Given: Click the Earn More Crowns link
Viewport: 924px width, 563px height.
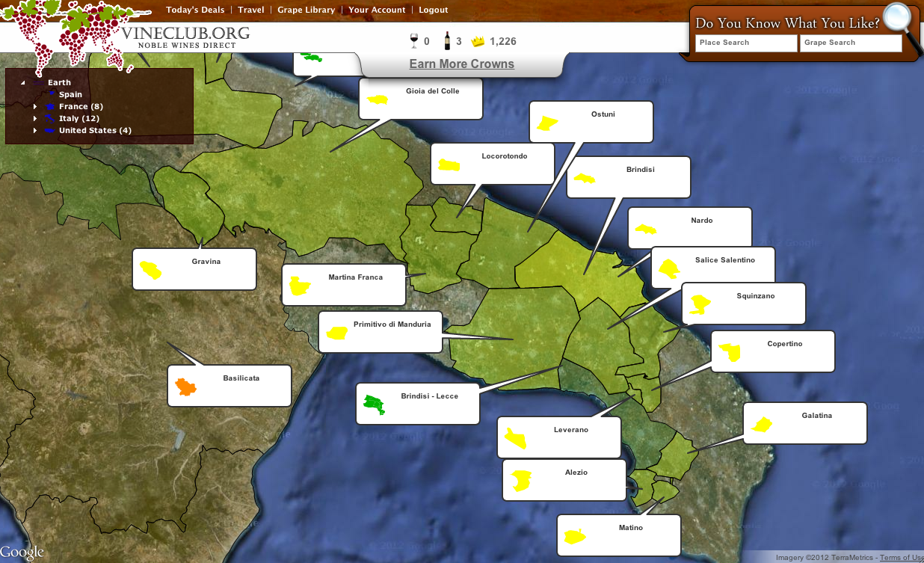Looking at the screenshot, I should (x=461, y=64).
